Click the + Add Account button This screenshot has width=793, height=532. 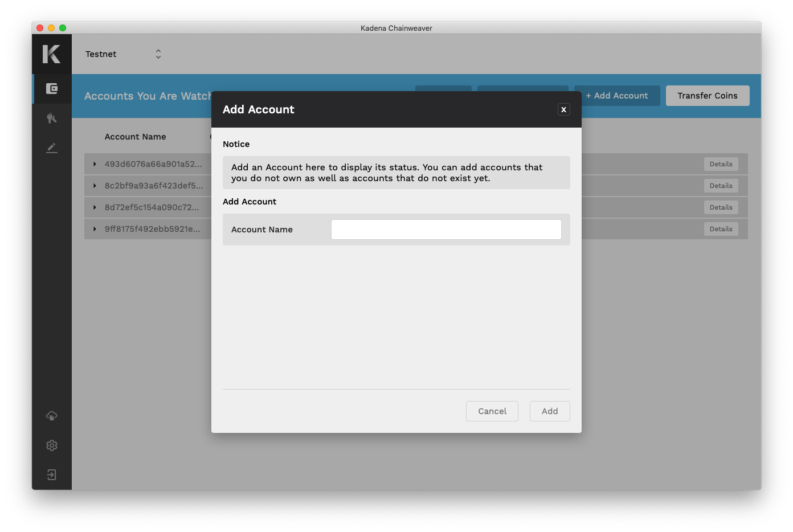[617, 96]
